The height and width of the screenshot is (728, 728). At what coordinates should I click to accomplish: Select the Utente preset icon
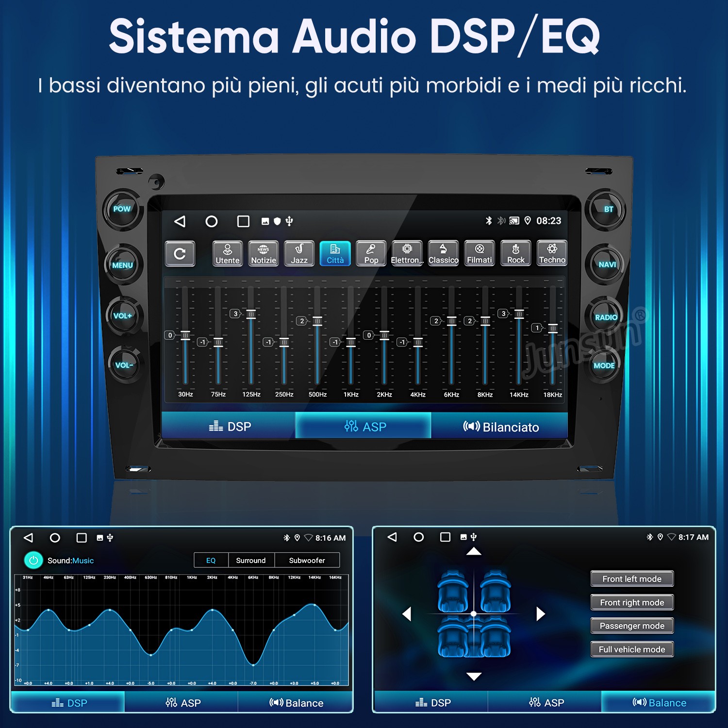[x=227, y=253]
